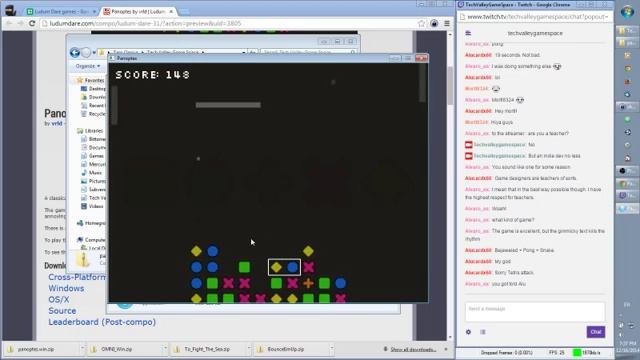Click the techvalleygamespace chat header
Image resolution: width=640 pixels, height=360 pixels.
[535, 33]
